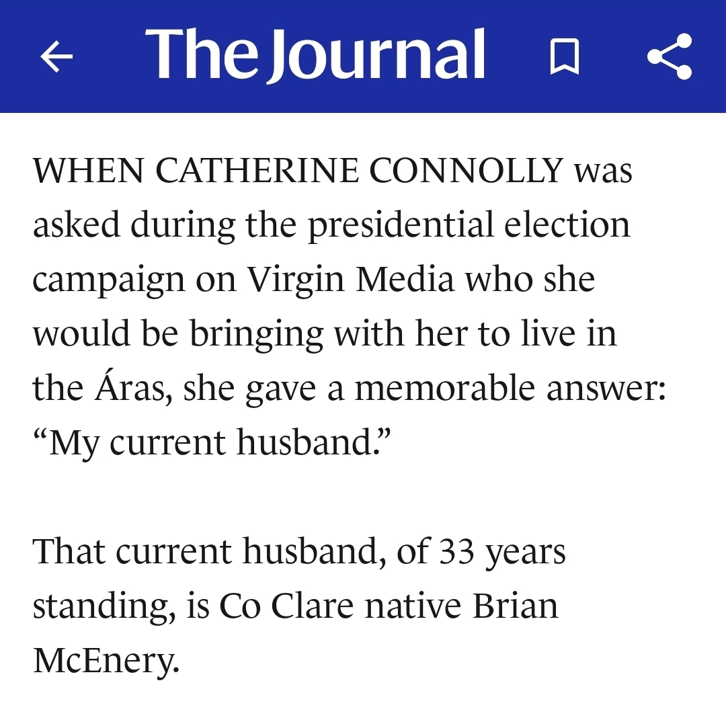Screen dimensions: 726x728
Task: Click the word "Brian" in the article
Action: pyautogui.click(x=515, y=606)
